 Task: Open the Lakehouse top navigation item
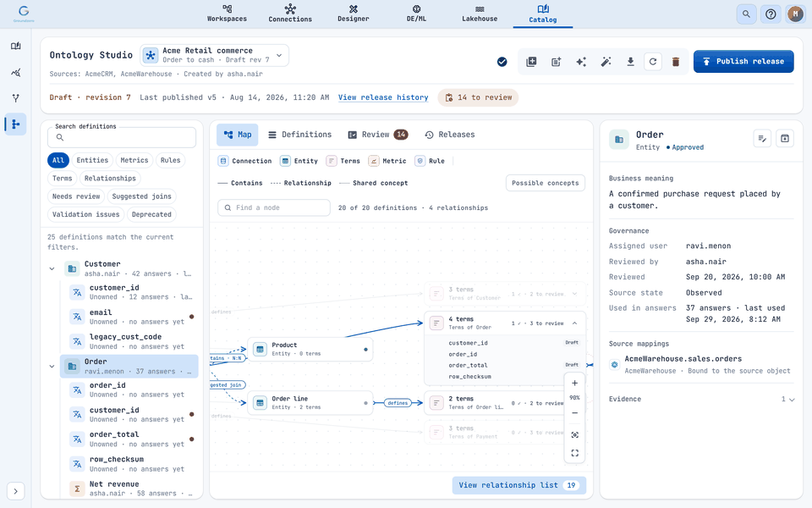pyautogui.click(x=480, y=14)
